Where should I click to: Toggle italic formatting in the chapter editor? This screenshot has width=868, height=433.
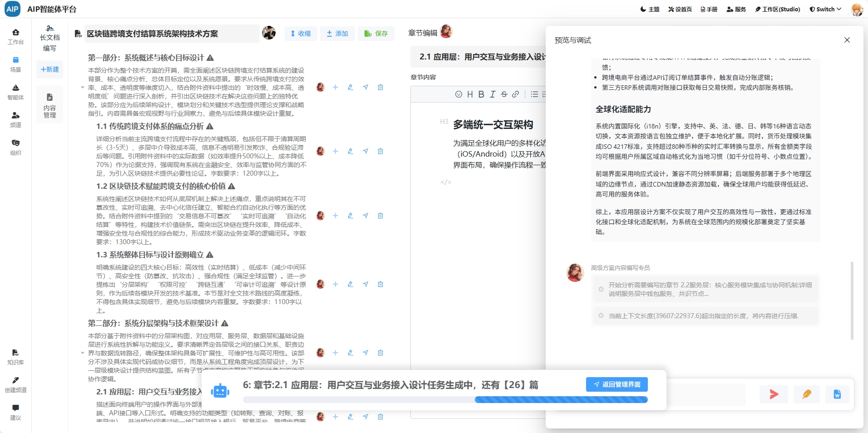493,94
